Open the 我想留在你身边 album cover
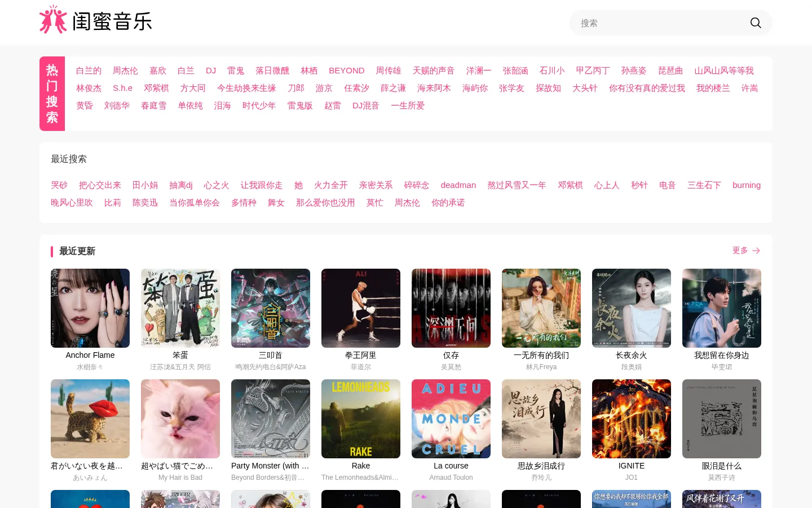812x508 pixels. (722, 308)
